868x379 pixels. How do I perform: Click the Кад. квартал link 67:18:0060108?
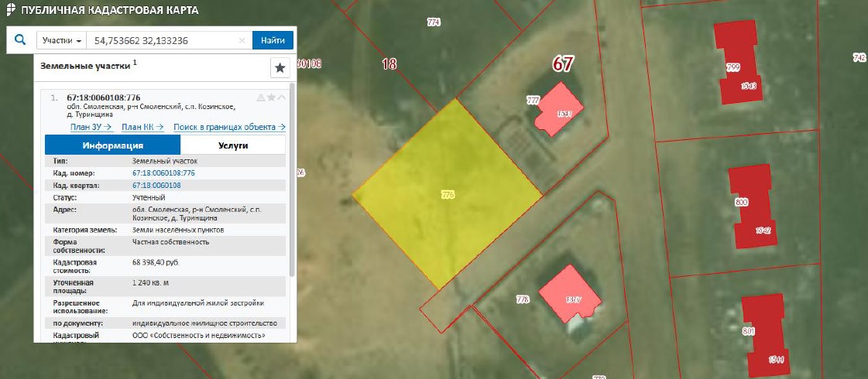pyautogui.click(x=156, y=186)
